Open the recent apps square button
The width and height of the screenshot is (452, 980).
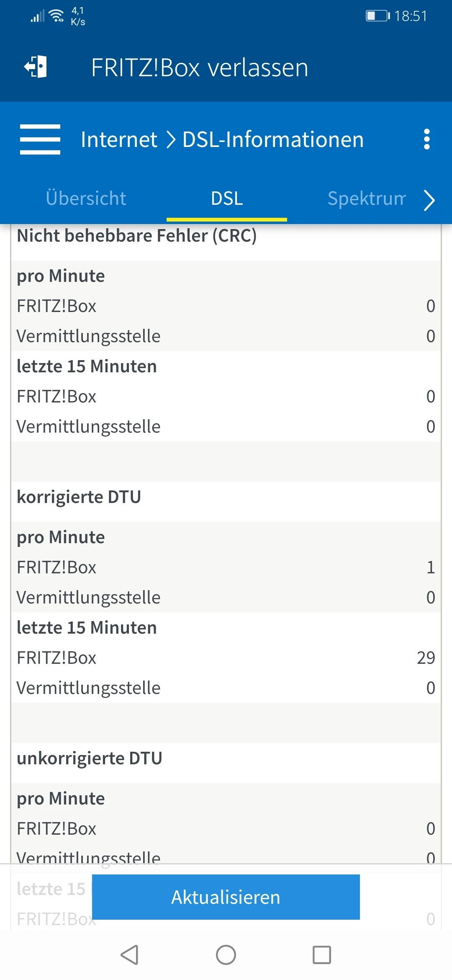click(321, 955)
